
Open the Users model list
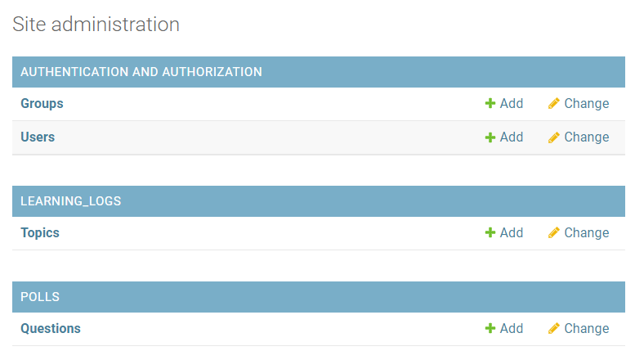38,137
